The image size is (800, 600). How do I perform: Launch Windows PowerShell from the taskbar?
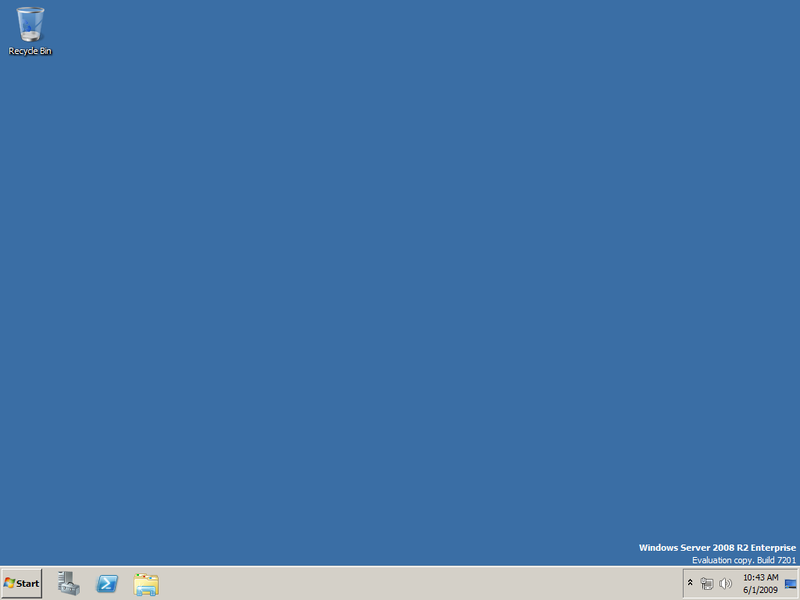point(107,583)
